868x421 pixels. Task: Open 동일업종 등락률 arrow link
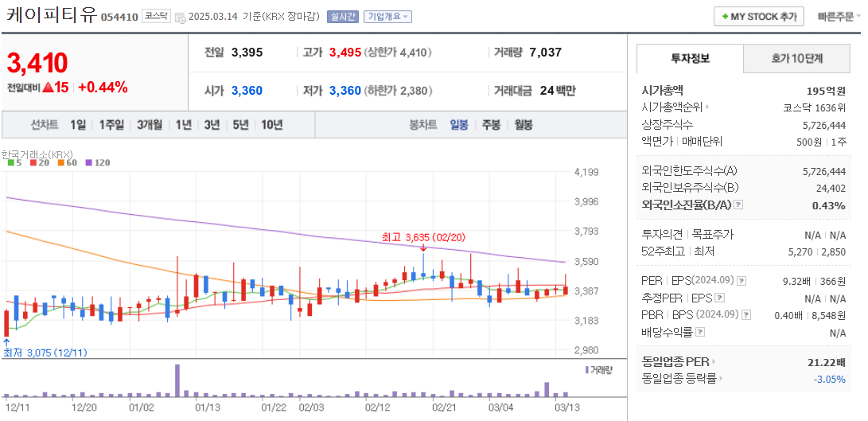point(722,380)
